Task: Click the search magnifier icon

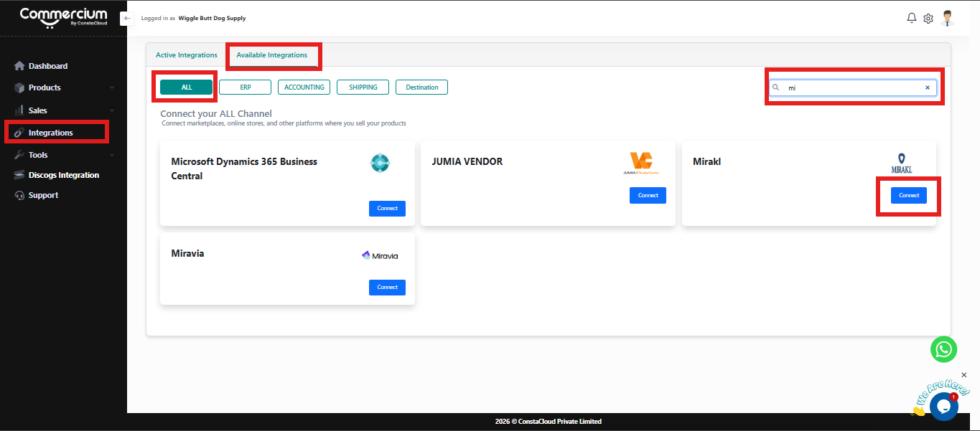Action: coord(775,87)
